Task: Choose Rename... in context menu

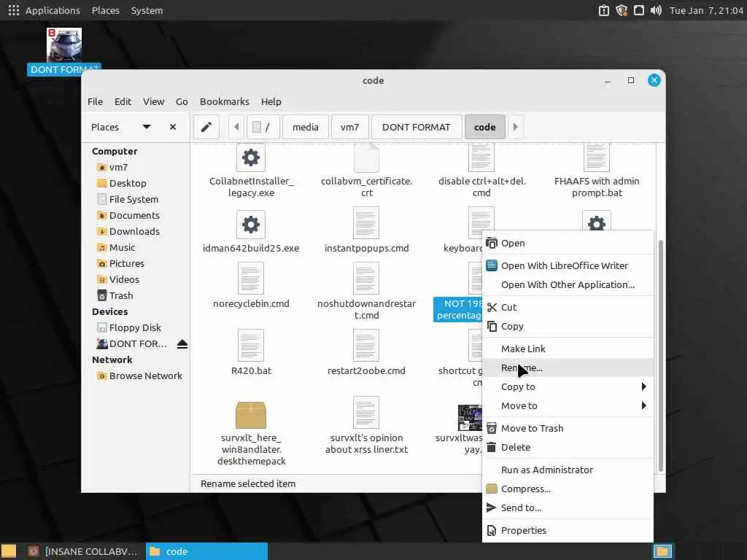Action: pos(568,367)
